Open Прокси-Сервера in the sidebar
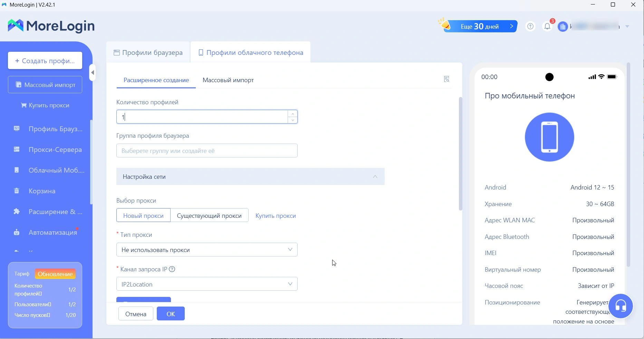 (55, 149)
